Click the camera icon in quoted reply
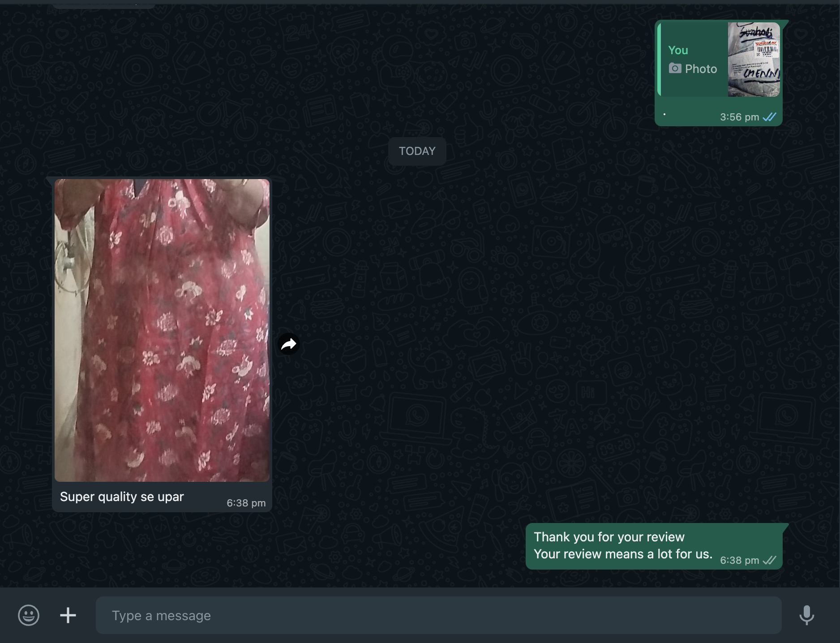The image size is (840, 643). [x=675, y=69]
